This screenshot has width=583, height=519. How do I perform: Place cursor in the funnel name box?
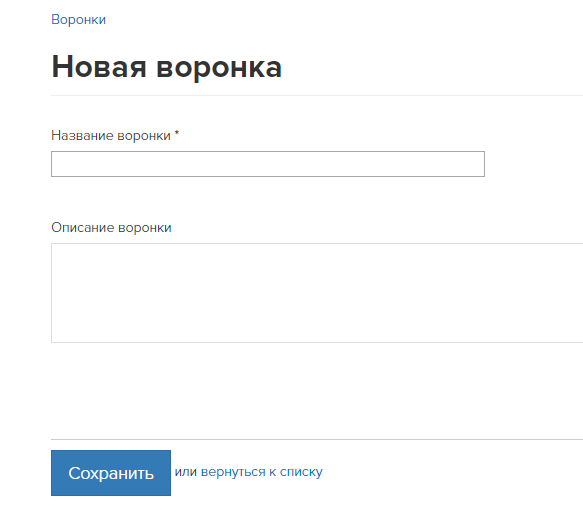(x=268, y=164)
